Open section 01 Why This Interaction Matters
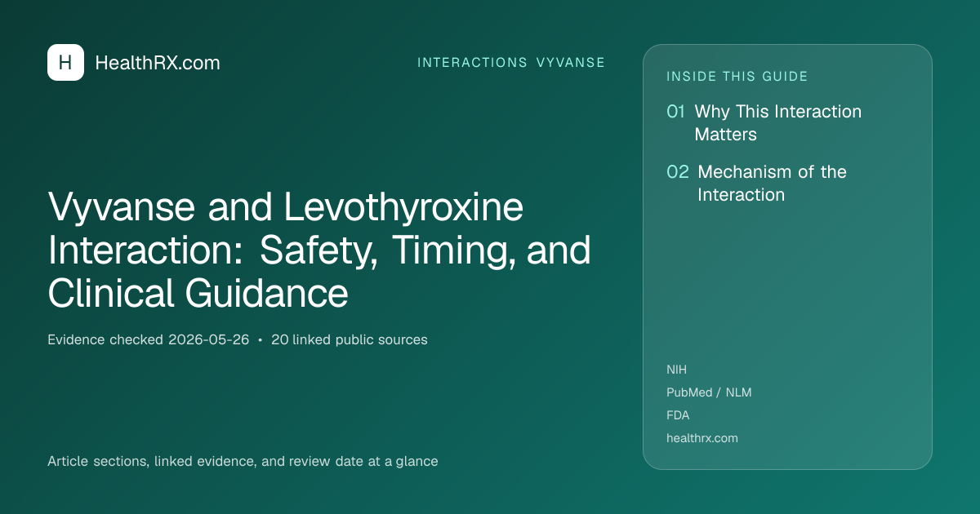The width and height of the screenshot is (980, 514). pos(764,123)
